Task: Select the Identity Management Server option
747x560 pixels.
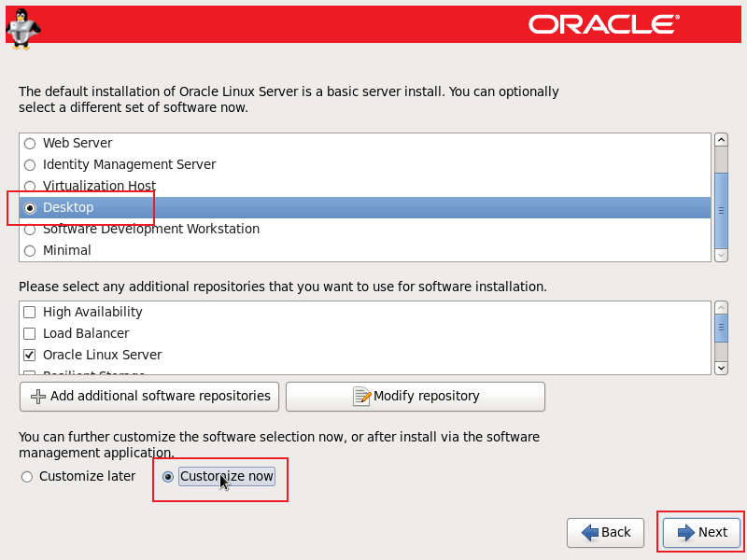Action: [x=30, y=165]
